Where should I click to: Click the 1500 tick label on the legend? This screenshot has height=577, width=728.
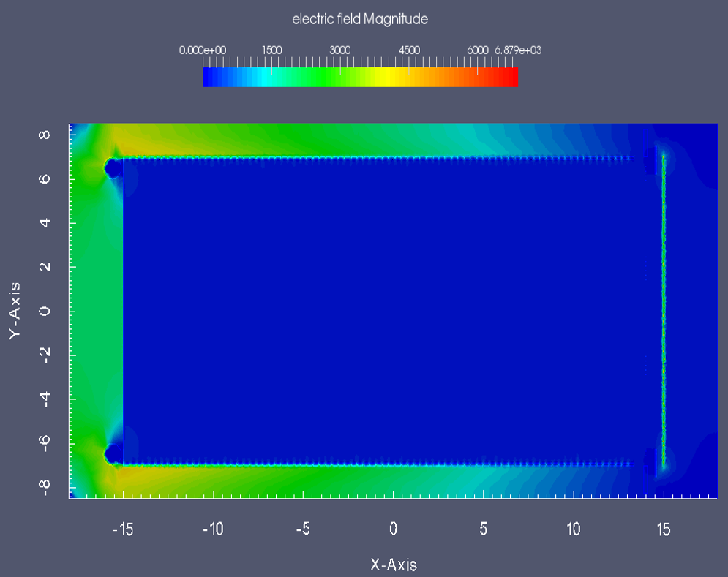(x=271, y=50)
